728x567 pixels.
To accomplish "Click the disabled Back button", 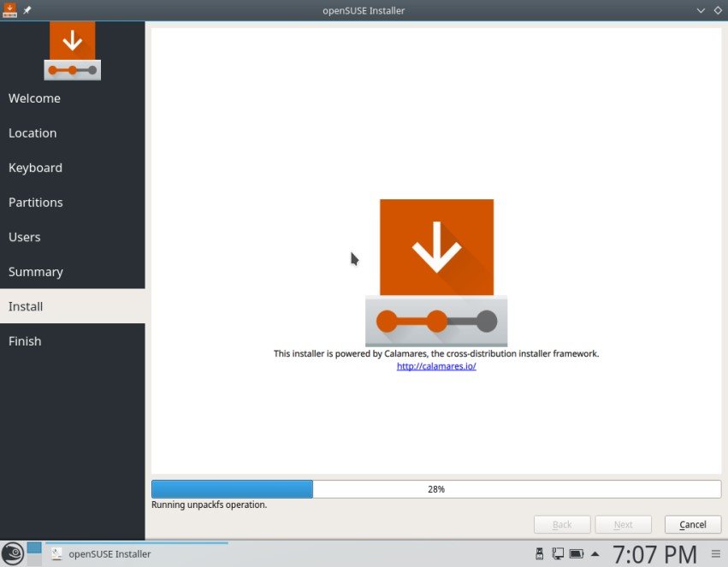I will (562, 524).
